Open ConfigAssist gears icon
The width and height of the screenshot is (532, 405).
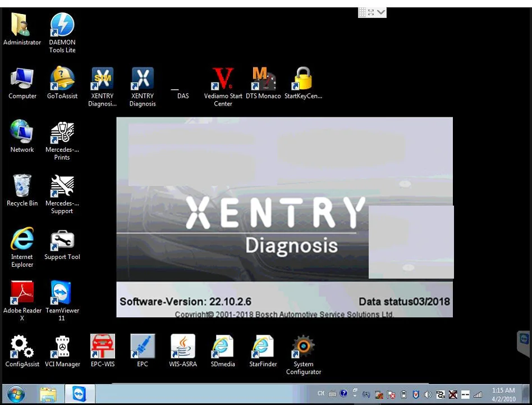pos(22,351)
